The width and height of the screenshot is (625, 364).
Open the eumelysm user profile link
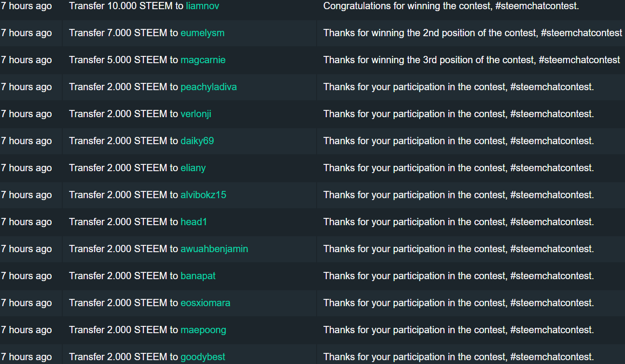(202, 33)
